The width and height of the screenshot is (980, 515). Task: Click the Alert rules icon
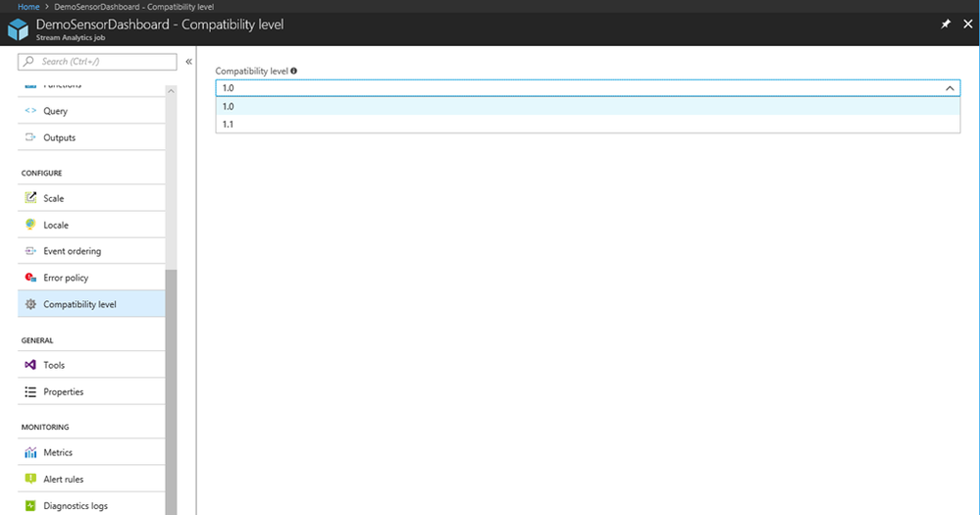[x=30, y=479]
